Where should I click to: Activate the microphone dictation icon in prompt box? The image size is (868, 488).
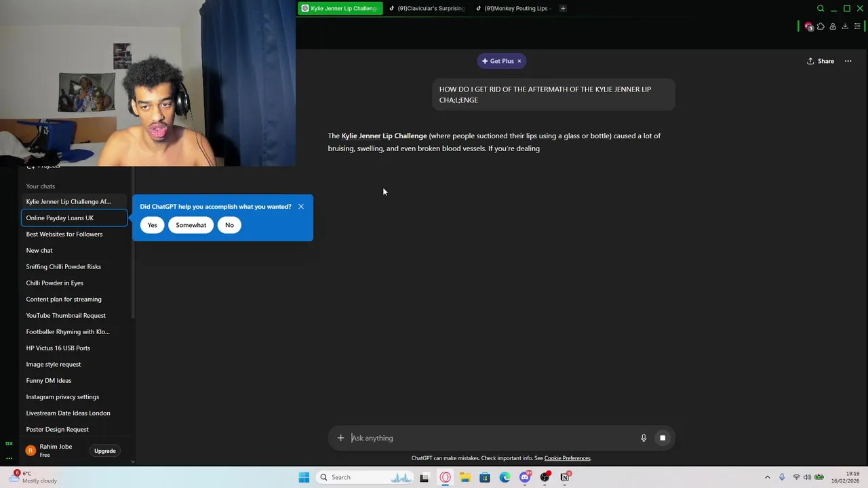pos(644,438)
